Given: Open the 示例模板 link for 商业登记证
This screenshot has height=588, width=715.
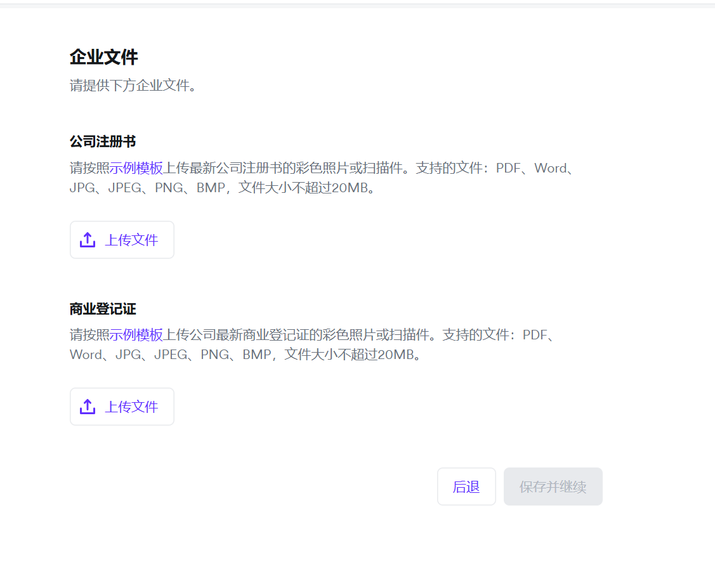Looking at the screenshot, I should click(x=136, y=335).
